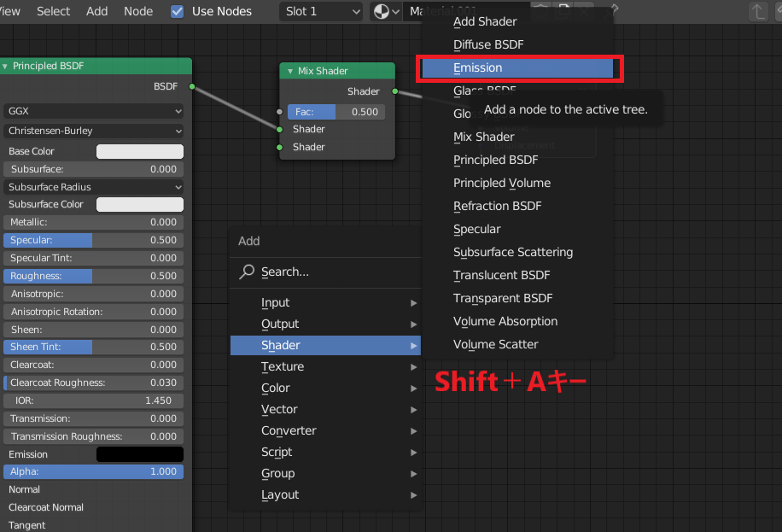Choose Specular shader entry

[x=517, y=229]
